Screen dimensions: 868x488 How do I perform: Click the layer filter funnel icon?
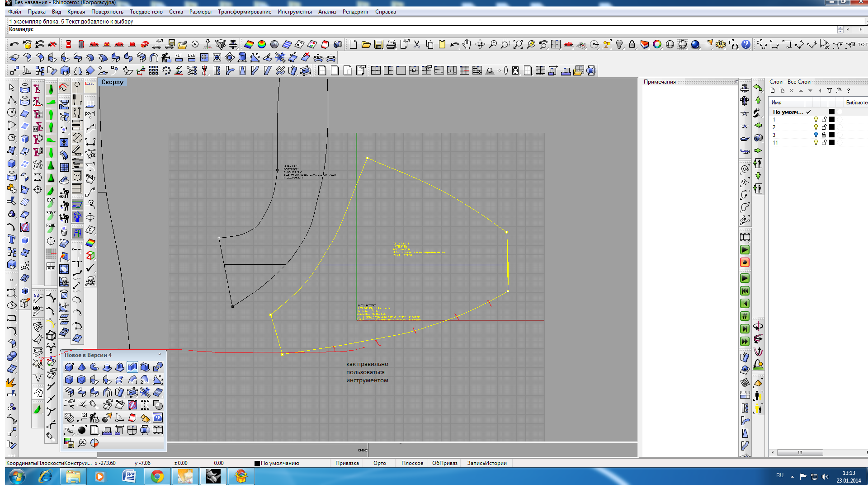coord(830,90)
